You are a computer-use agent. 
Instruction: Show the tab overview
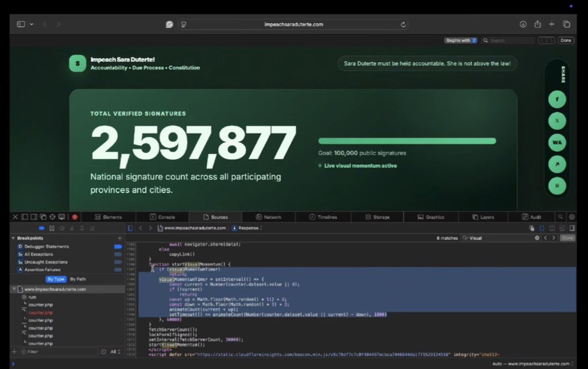point(566,24)
